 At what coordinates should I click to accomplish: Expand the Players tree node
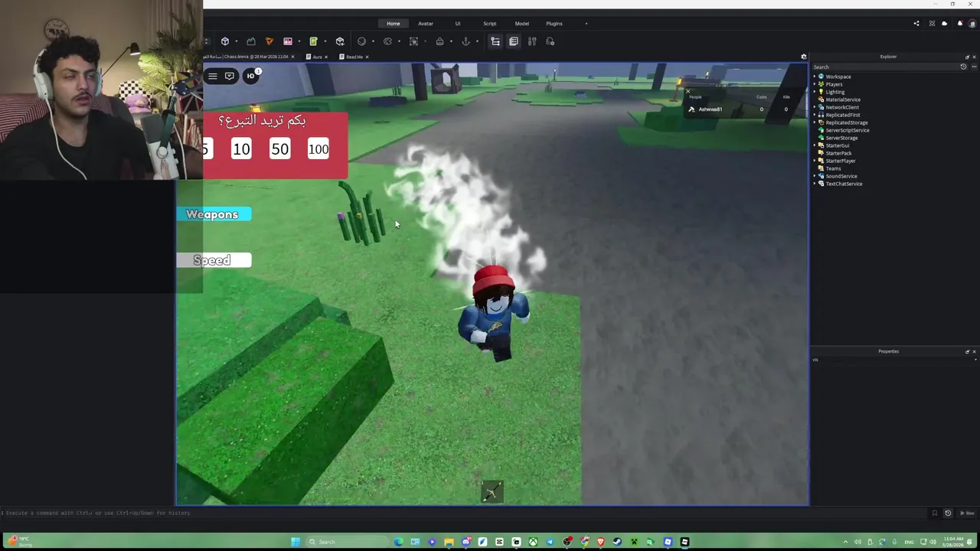click(815, 84)
